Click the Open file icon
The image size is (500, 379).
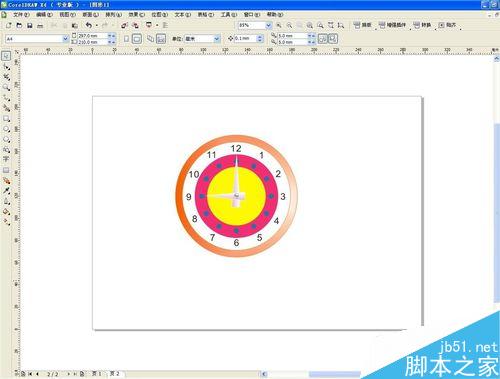(x=19, y=25)
